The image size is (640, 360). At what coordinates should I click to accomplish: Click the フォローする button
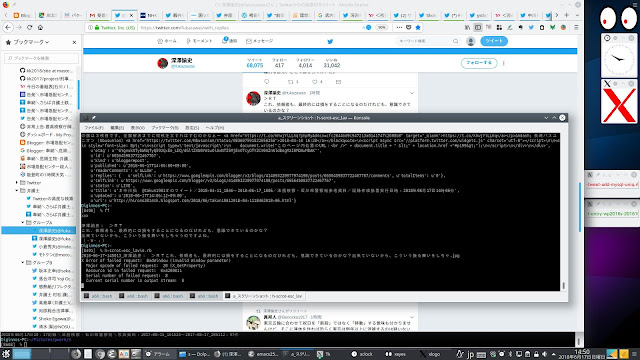[x=479, y=63]
